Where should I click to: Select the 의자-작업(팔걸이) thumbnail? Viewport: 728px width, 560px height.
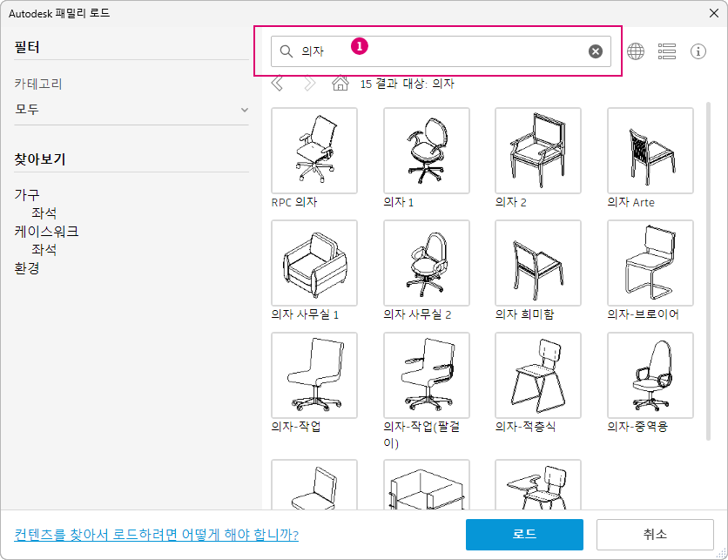[x=426, y=375]
